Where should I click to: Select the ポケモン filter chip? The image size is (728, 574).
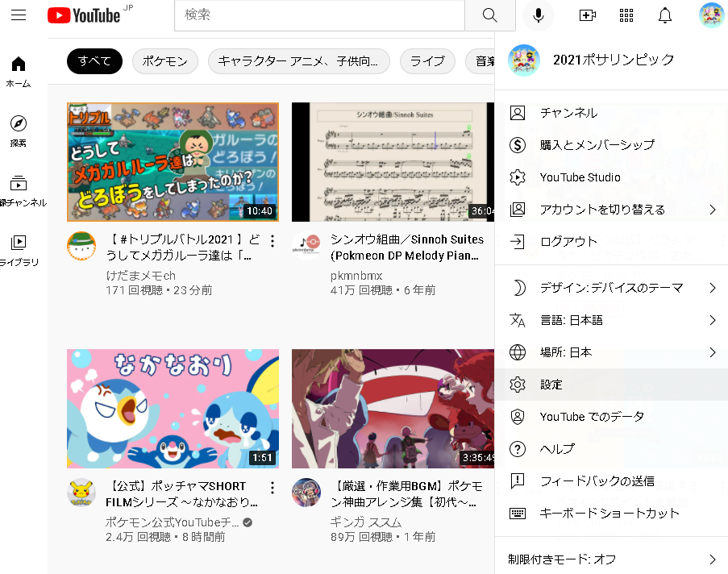[164, 61]
